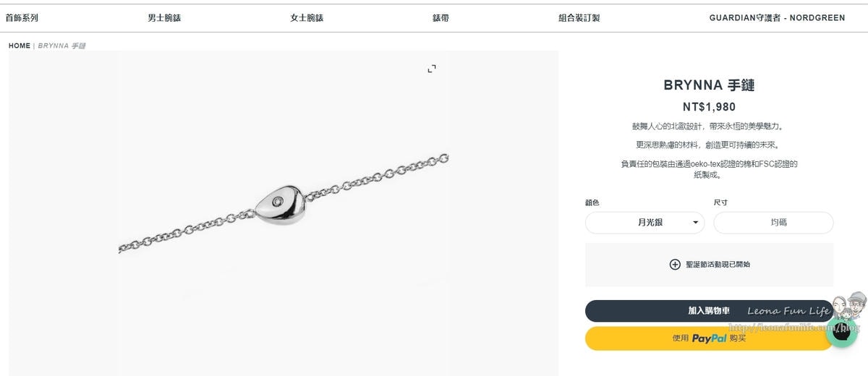Select the 均碼 size option
The image size is (868, 376).
tap(773, 223)
